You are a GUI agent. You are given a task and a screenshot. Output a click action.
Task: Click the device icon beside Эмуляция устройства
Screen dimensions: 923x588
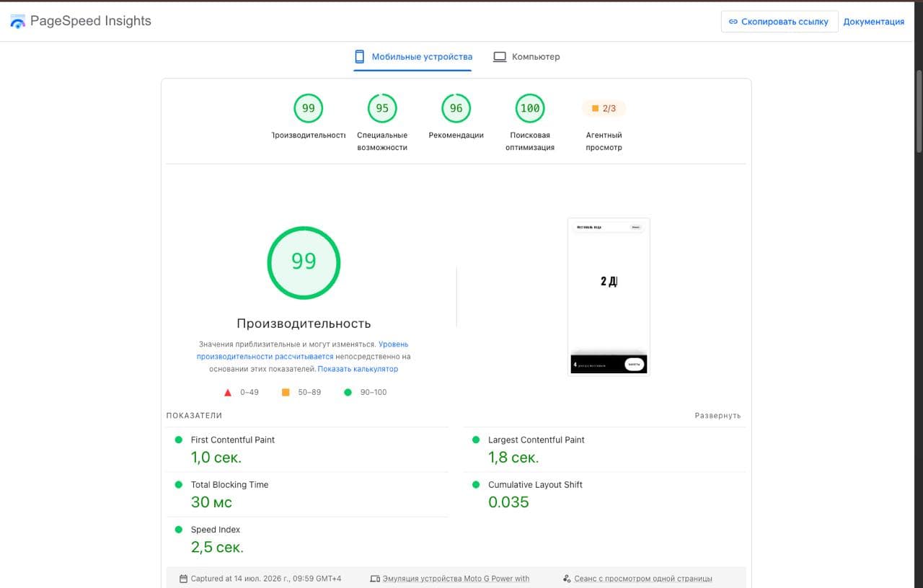(374, 579)
